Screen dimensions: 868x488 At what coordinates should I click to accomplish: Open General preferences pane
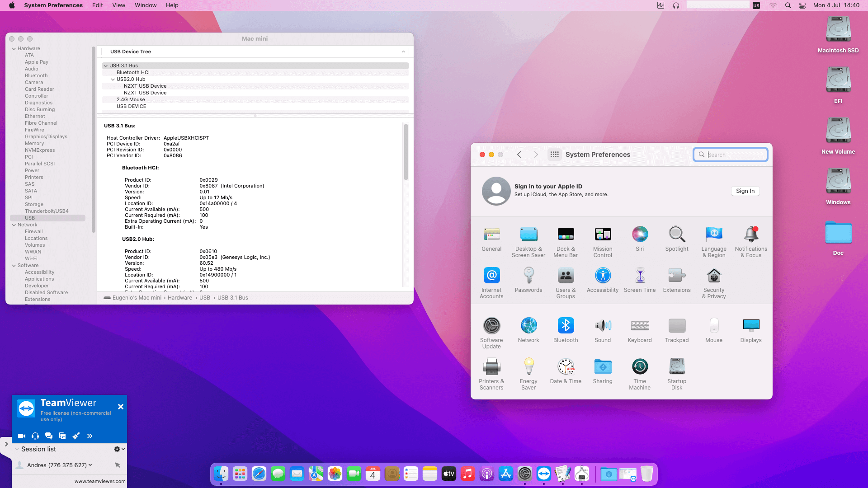[491, 239]
